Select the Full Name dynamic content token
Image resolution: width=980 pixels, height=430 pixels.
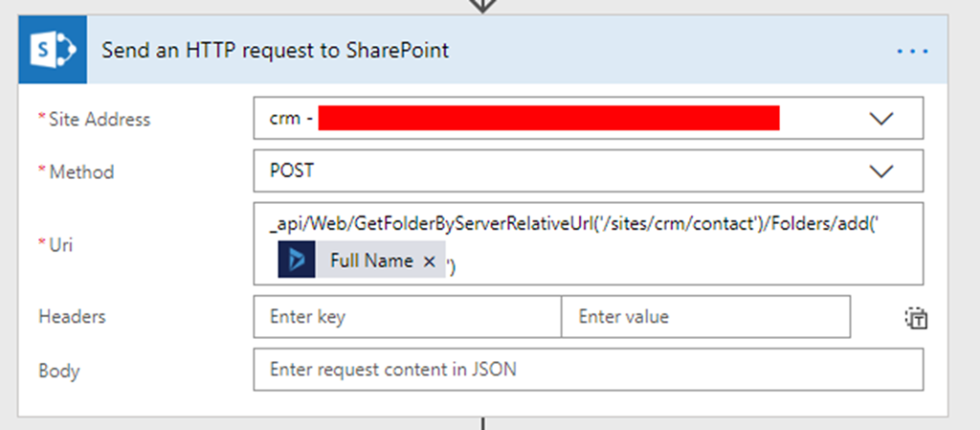click(371, 260)
